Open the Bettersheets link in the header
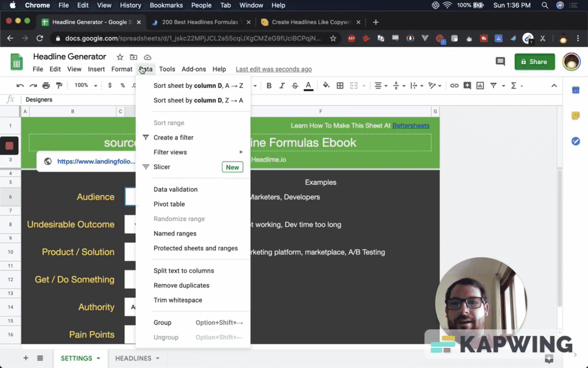The height and width of the screenshot is (368, 588). click(411, 126)
